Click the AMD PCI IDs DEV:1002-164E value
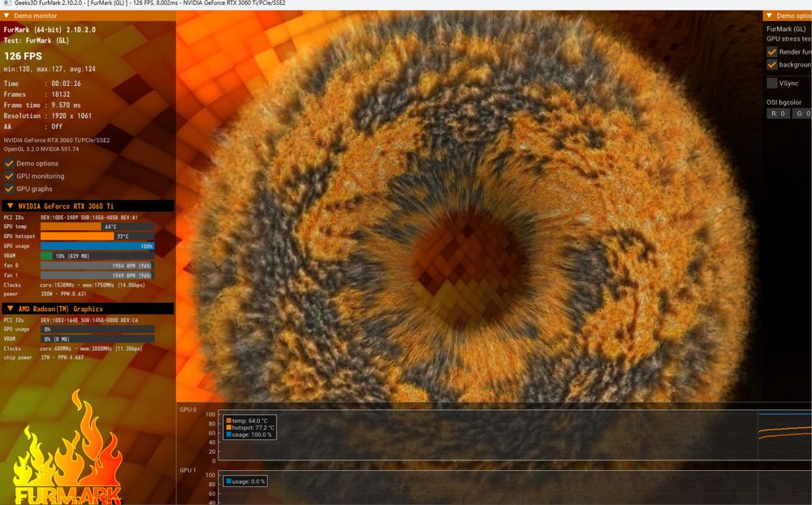Screen dimensions: 812x505 tap(89, 320)
